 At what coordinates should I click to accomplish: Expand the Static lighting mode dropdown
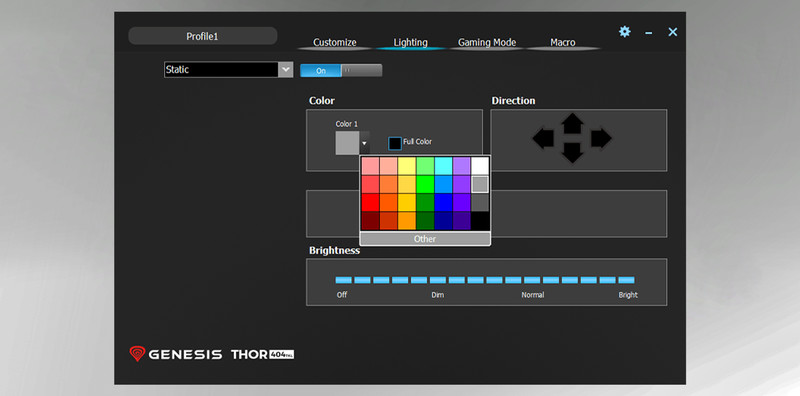click(285, 69)
